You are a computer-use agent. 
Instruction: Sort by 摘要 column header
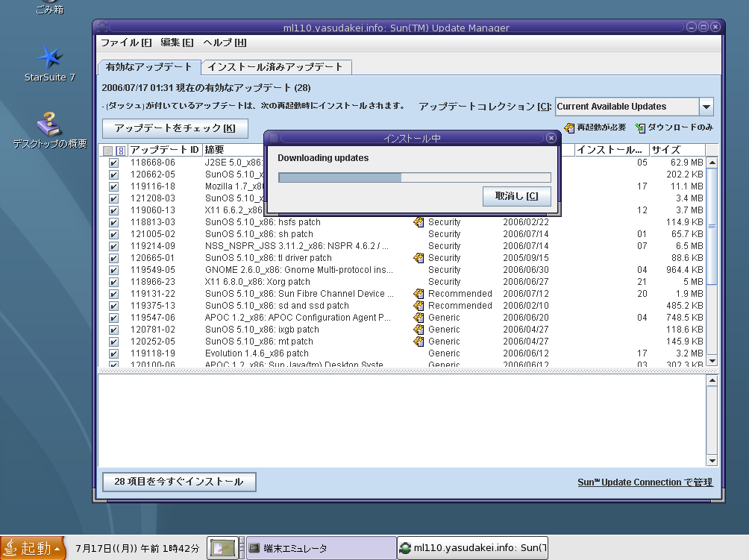[234, 150]
